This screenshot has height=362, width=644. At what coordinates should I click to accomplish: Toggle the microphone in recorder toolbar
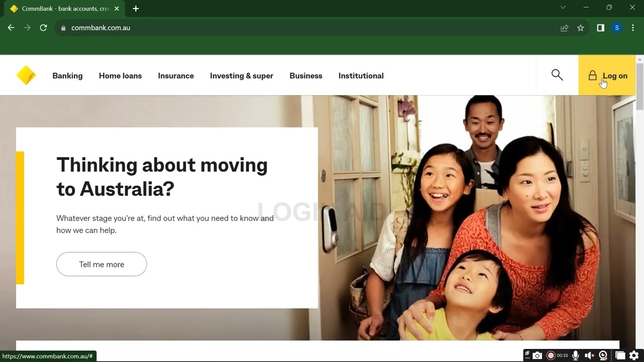pyautogui.click(x=576, y=355)
